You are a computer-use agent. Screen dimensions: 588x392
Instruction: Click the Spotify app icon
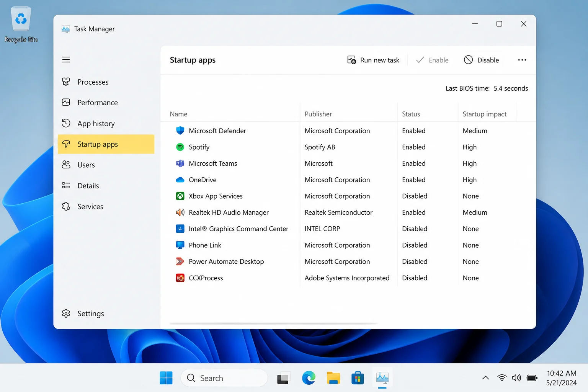click(x=180, y=147)
